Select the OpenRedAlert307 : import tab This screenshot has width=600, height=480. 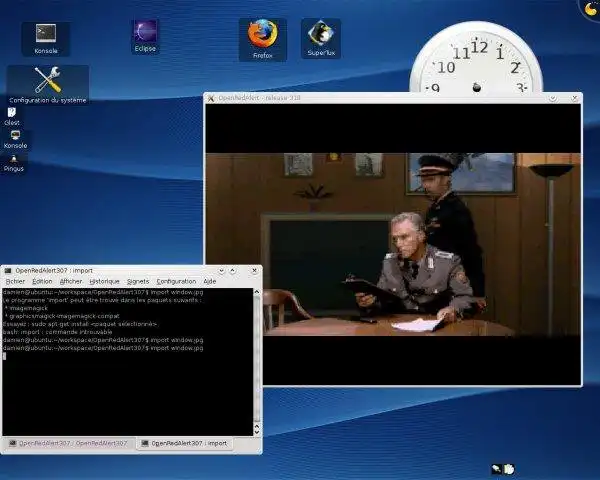pos(184,443)
